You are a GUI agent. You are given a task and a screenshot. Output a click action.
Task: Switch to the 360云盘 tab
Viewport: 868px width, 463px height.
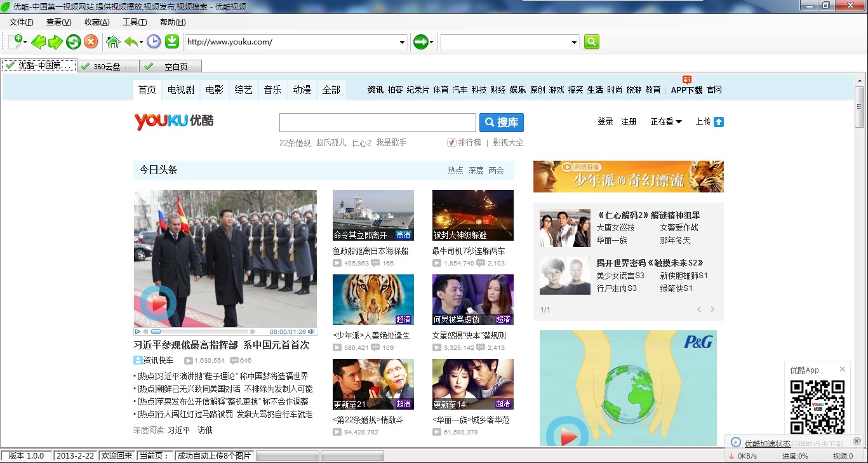coord(108,66)
